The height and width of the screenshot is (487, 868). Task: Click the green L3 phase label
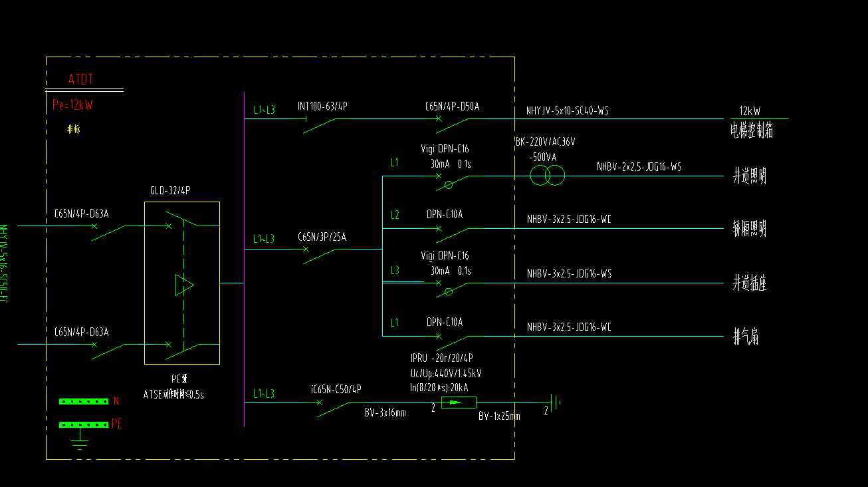(x=395, y=269)
